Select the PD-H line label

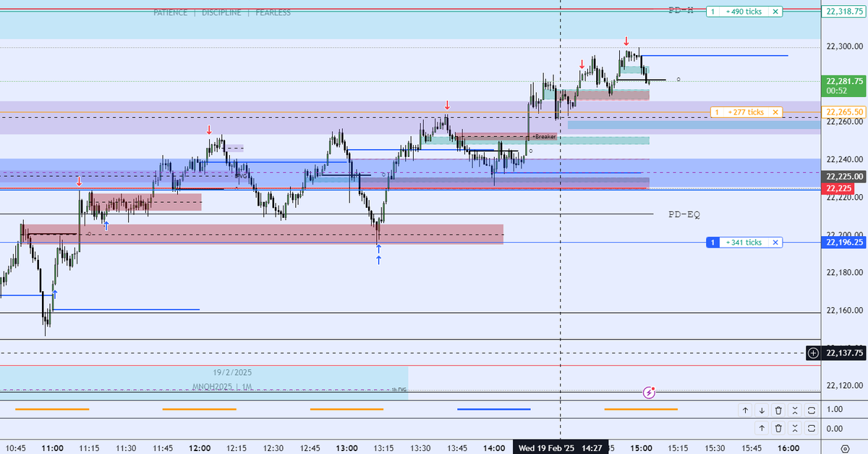point(681,11)
